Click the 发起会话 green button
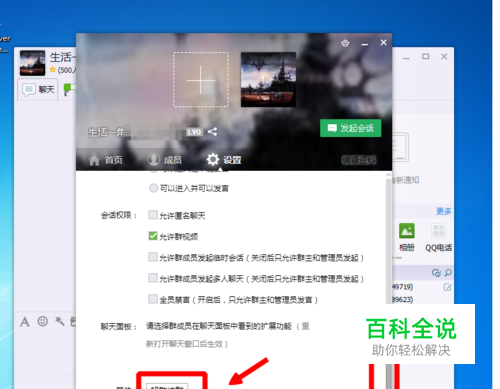Screen dimensions: 500x389 350,128
